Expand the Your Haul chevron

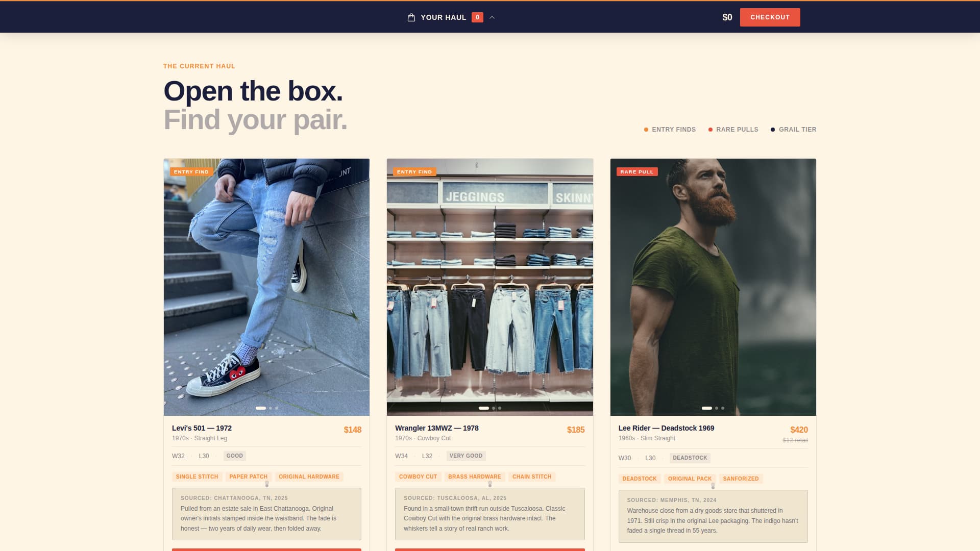tap(492, 17)
